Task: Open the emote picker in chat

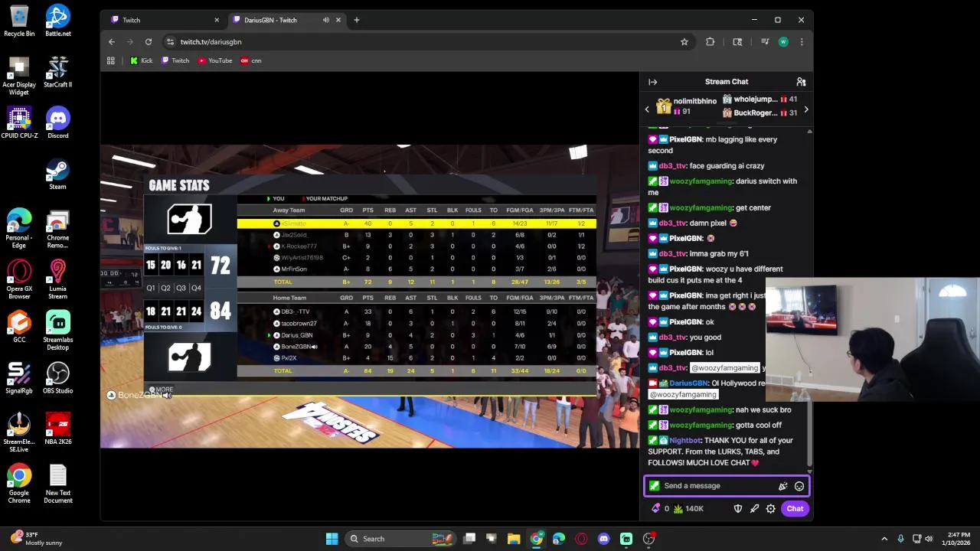Action: point(799,486)
